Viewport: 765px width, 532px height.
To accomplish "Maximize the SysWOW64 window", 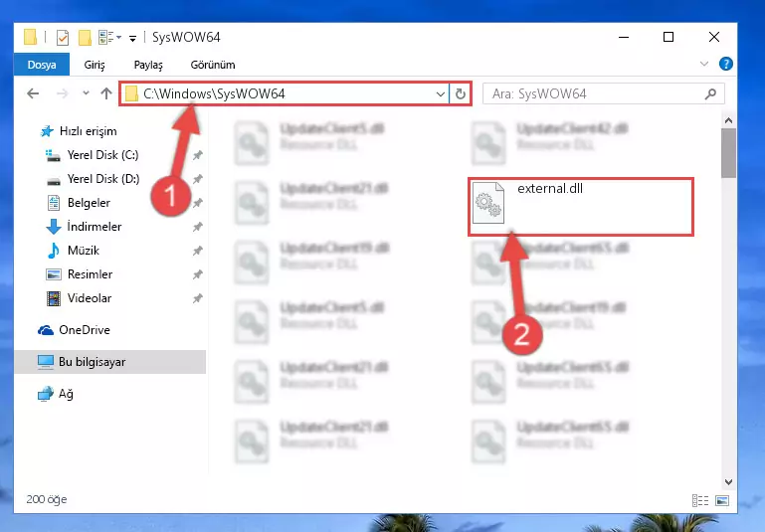I will [669, 37].
